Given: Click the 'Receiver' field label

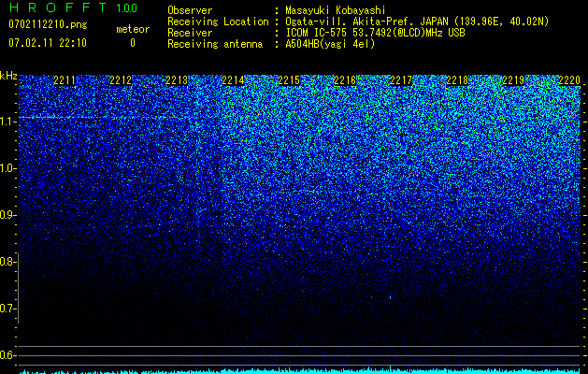Looking at the screenshot, I should pyautogui.click(x=190, y=33).
